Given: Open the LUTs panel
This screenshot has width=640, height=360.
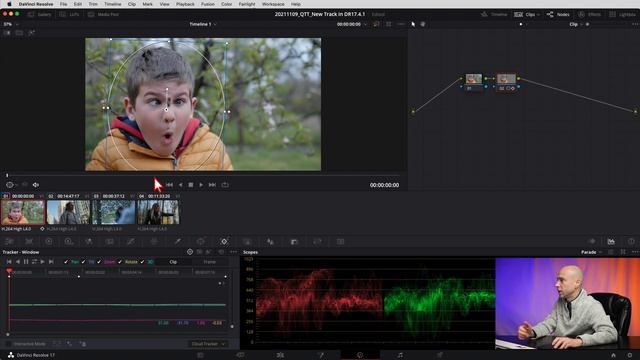Looking at the screenshot, I should click(69, 14).
